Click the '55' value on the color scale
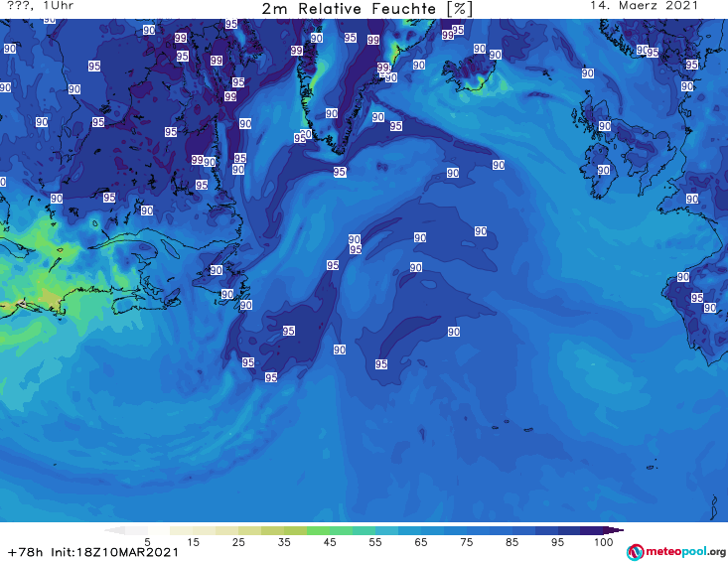Image resolution: width=728 pixels, height=562 pixels. (375, 542)
